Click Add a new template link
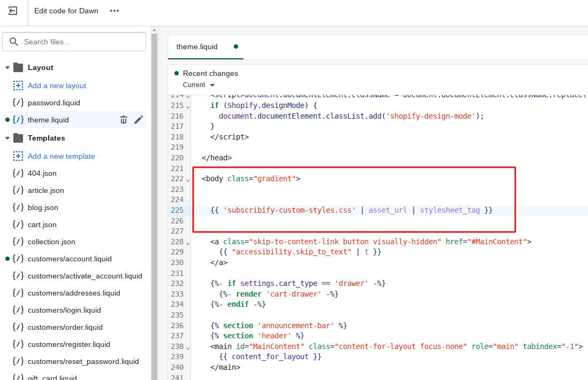Viewport: 588px width, 380px height. (62, 156)
